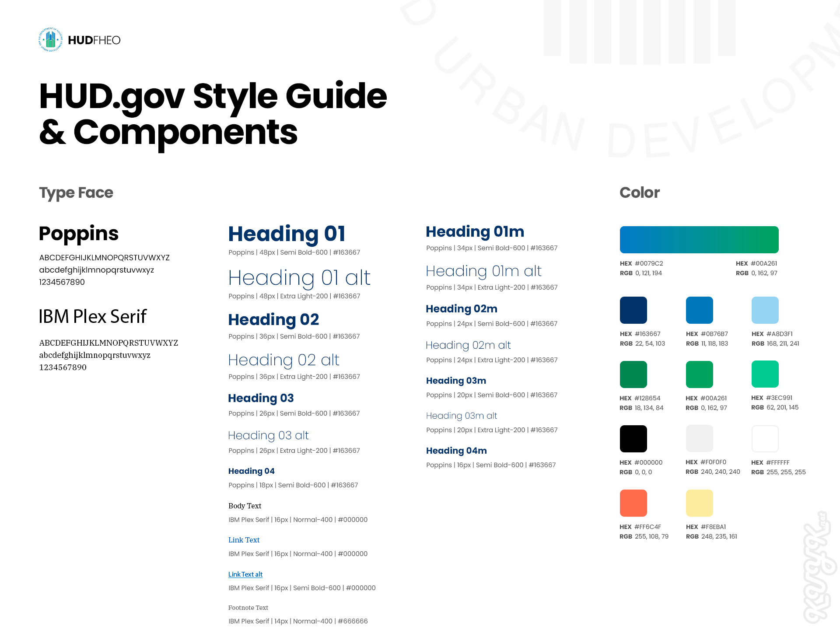The height and width of the screenshot is (630, 840).
Task: Pick the dark green #128654 swatch
Action: click(633, 374)
